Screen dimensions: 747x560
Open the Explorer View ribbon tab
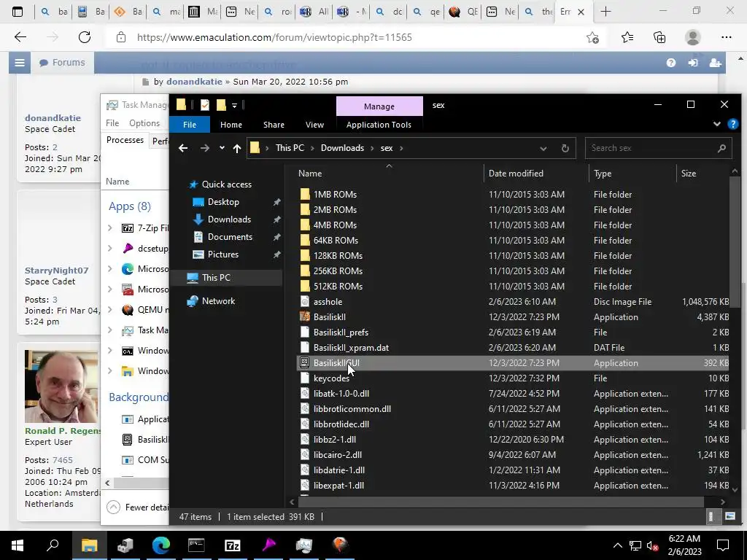(x=314, y=124)
